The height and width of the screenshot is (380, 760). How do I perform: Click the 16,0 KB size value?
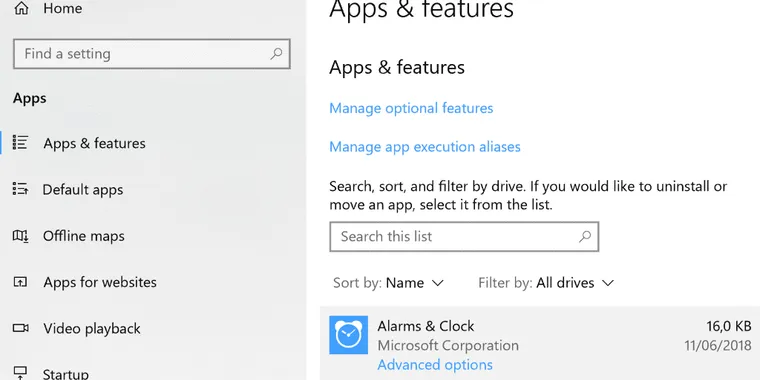click(728, 327)
